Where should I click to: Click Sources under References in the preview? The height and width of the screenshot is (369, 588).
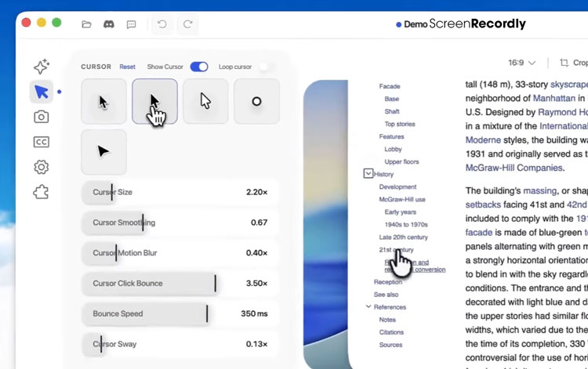[390, 345]
